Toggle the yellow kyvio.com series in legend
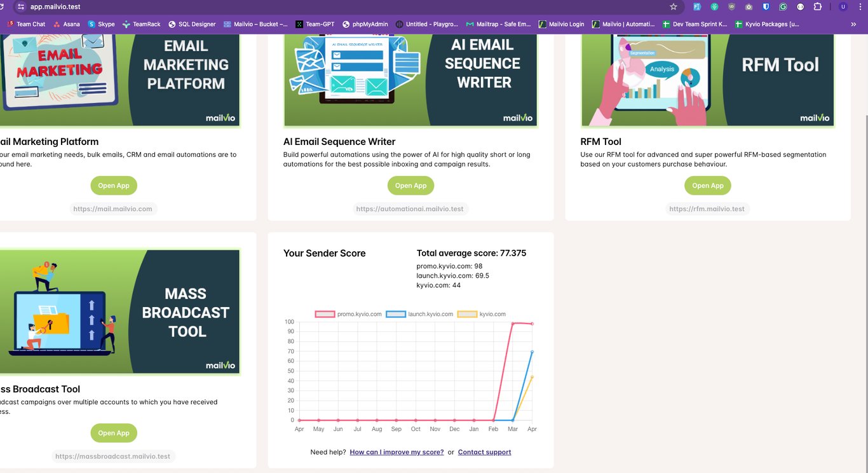This screenshot has height=473, width=868. point(482,314)
